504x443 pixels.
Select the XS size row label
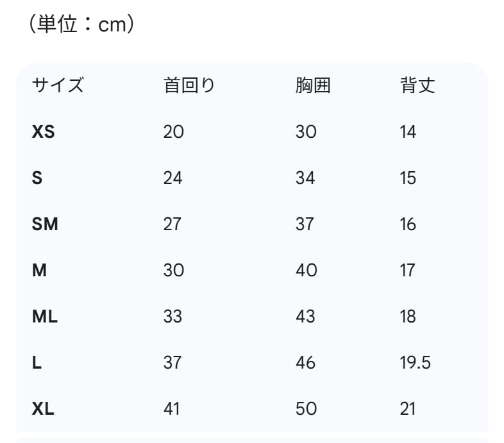click(44, 132)
